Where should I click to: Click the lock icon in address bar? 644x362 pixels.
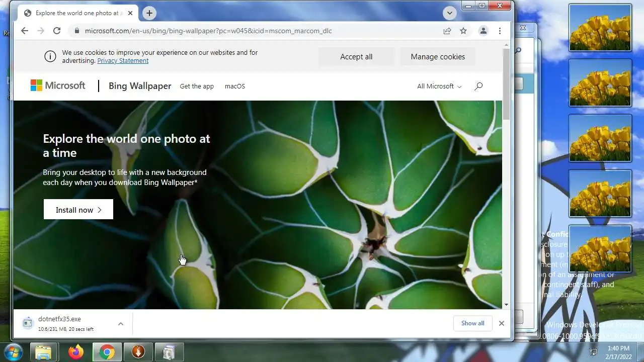click(x=76, y=31)
